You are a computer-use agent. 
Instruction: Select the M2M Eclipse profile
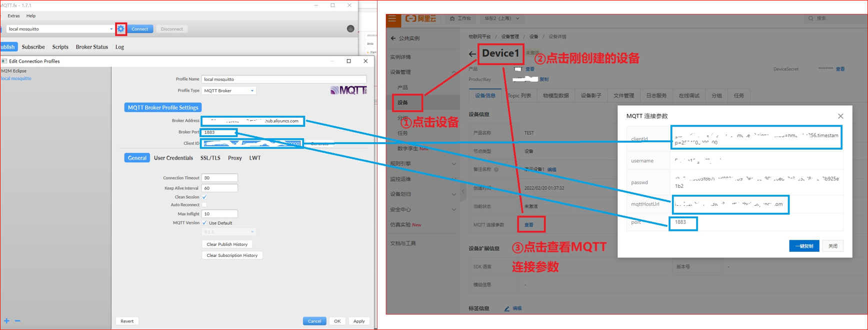coord(14,71)
